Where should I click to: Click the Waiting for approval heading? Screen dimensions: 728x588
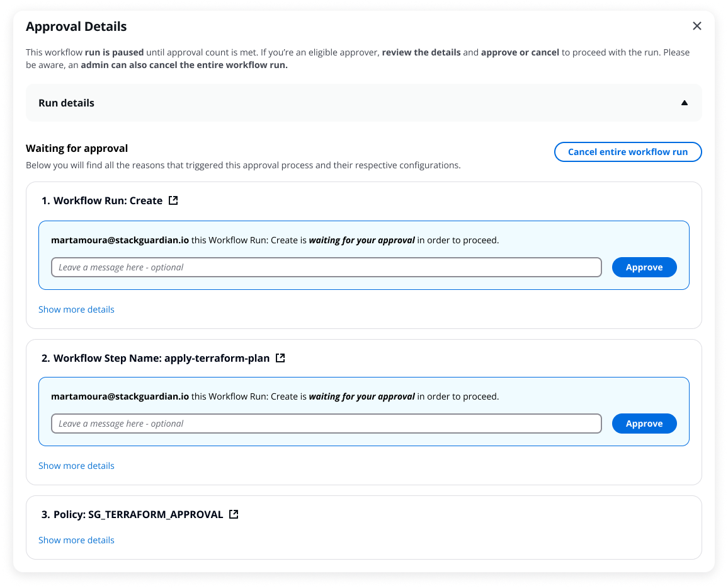coord(77,148)
